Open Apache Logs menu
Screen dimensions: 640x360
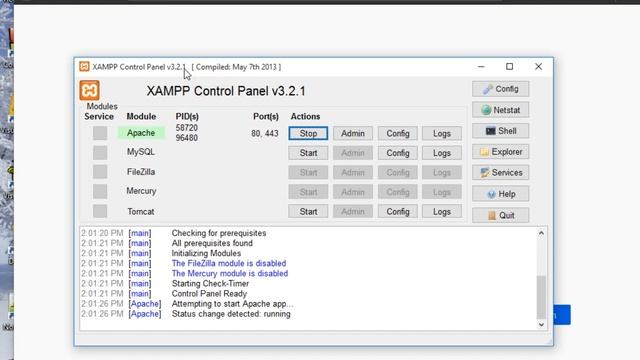442,133
